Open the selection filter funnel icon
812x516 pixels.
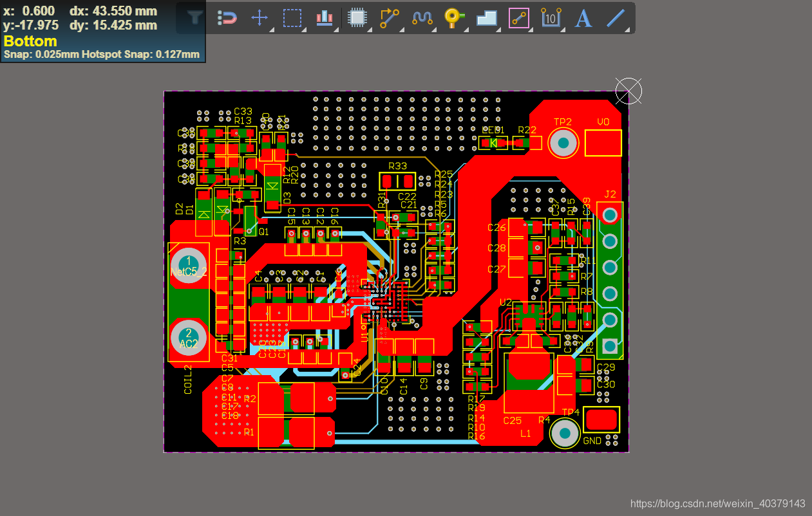click(195, 18)
